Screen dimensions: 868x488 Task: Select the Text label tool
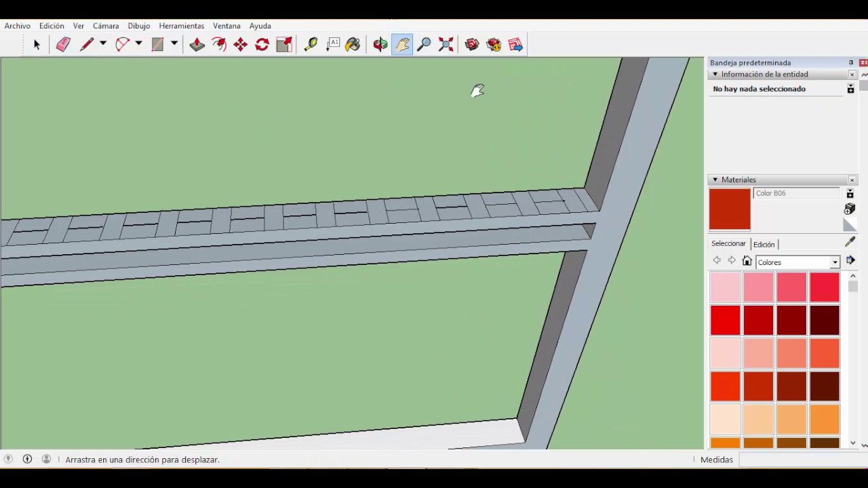click(x=332, y=45)
